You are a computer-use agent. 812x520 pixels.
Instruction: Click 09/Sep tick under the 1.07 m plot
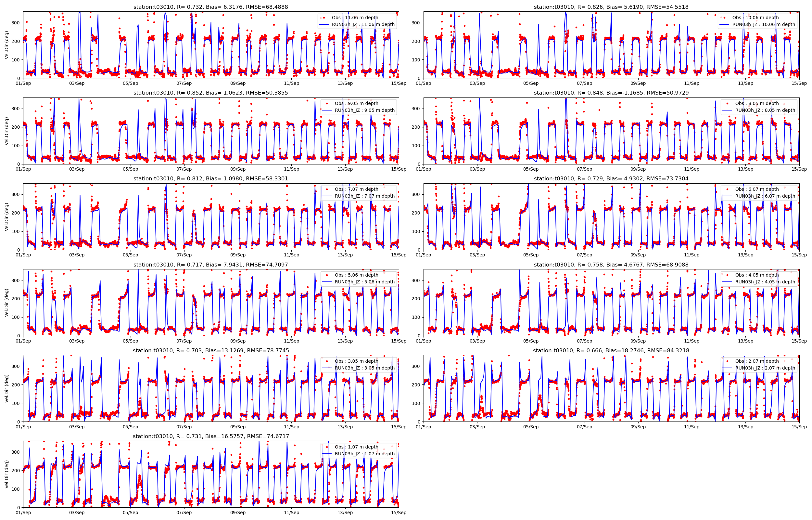coord(238,513)
